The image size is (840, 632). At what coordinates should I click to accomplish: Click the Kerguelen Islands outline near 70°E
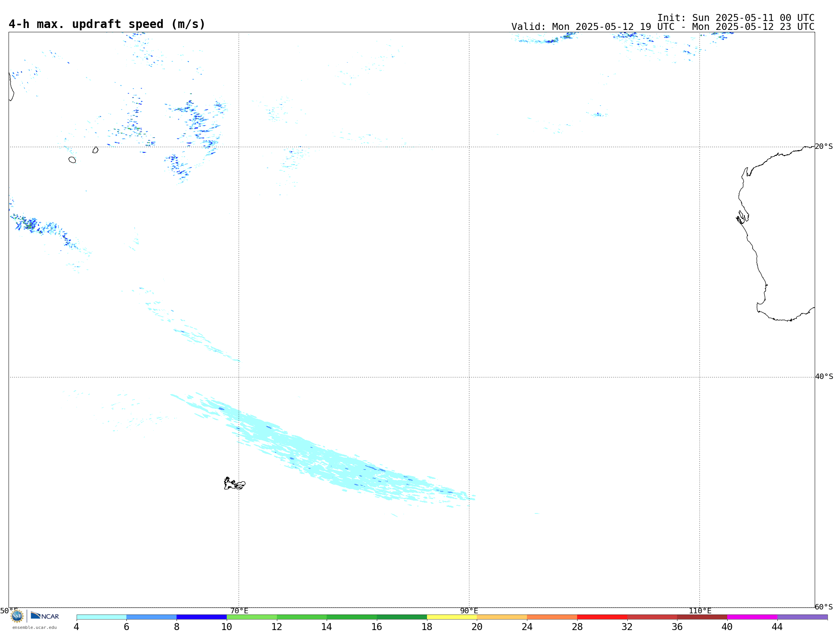[234, 484]
